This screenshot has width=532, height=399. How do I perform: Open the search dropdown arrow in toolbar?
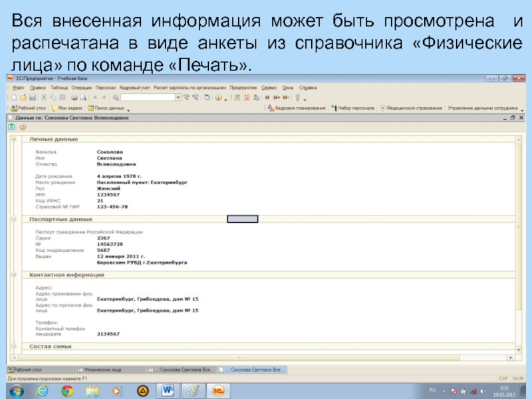coord(178,97)
